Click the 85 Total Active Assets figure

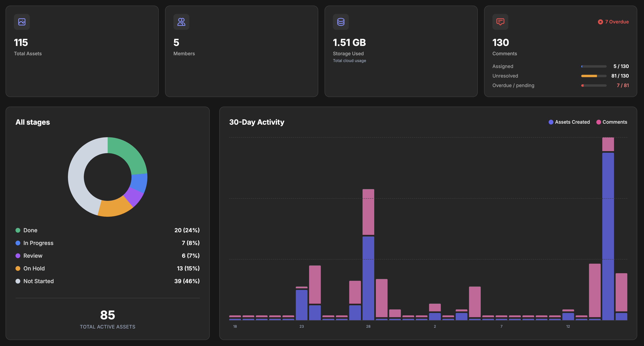tap(107, 315)
